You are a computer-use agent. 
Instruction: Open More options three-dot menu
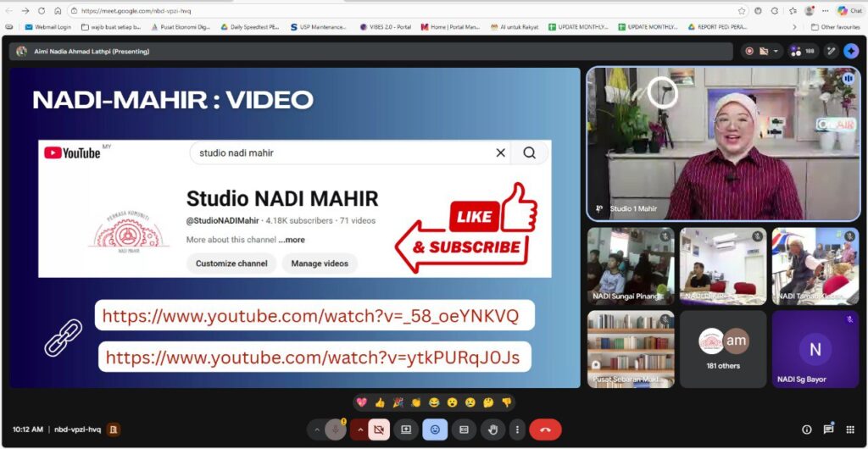coord(517,430)
